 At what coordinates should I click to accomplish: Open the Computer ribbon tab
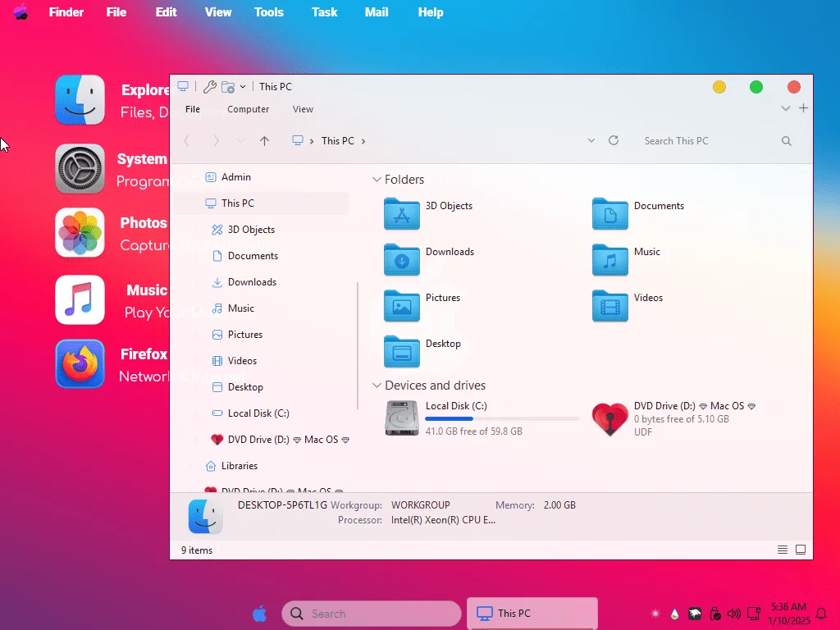pos(248,109)
